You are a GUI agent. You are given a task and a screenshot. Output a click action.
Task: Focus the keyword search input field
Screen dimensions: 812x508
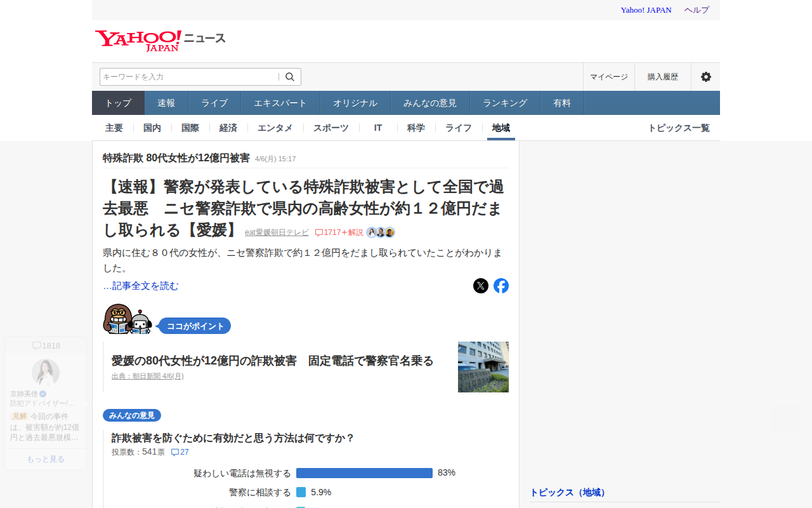188,77
